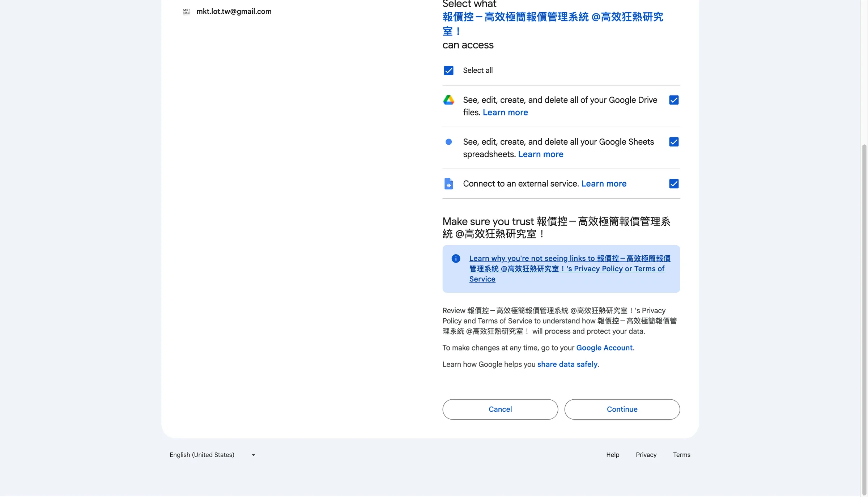The height and width of the screenshot is (497, 868).
Task: Open the Terms footer link
Action: coord(681,455)
